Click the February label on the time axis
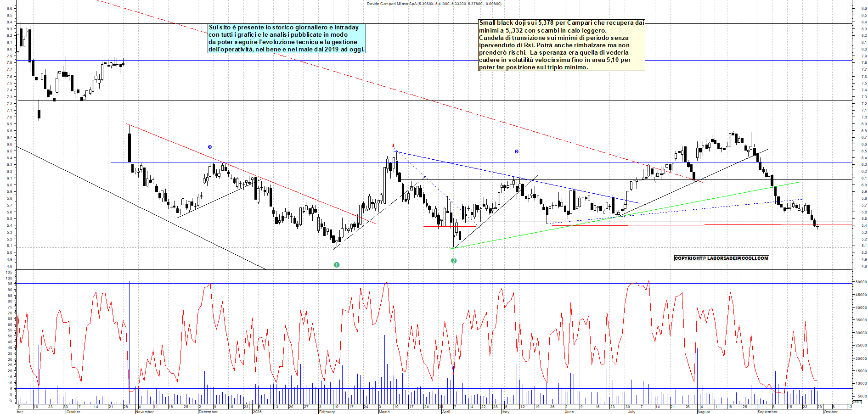Viewport: 868px width, 414px height. point(327,412)
